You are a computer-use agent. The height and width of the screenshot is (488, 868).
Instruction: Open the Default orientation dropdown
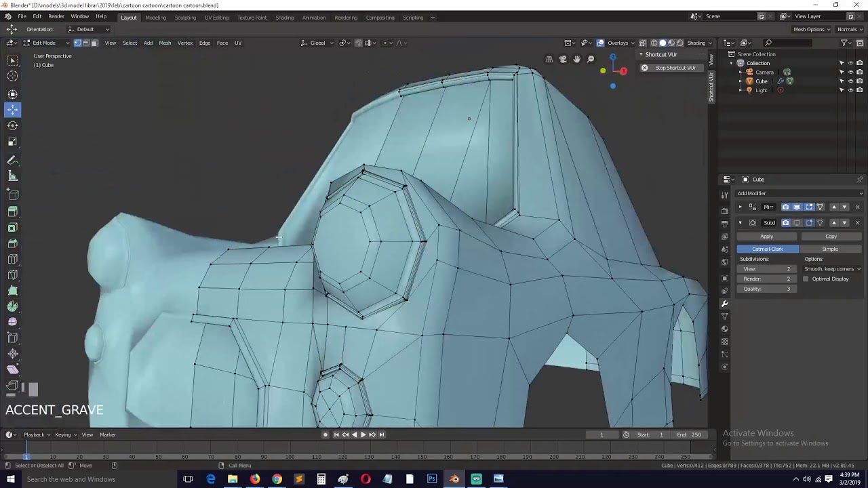[89, 29]
